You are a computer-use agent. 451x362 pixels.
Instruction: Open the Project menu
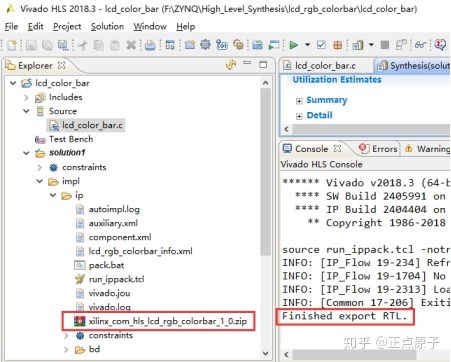tap(67, 26)
